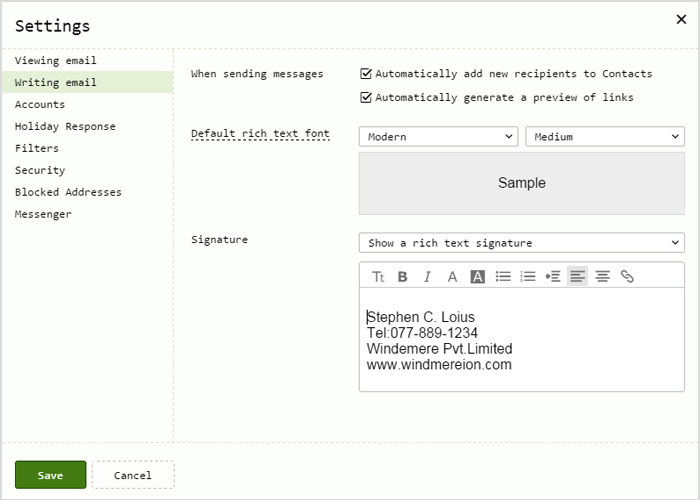Insert a link in signature

[627, 277]
